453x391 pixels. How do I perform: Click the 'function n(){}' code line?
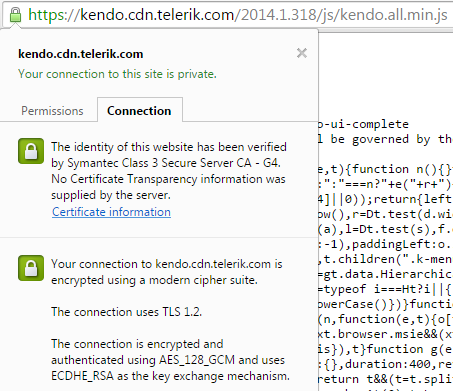(x=385, y=169)
